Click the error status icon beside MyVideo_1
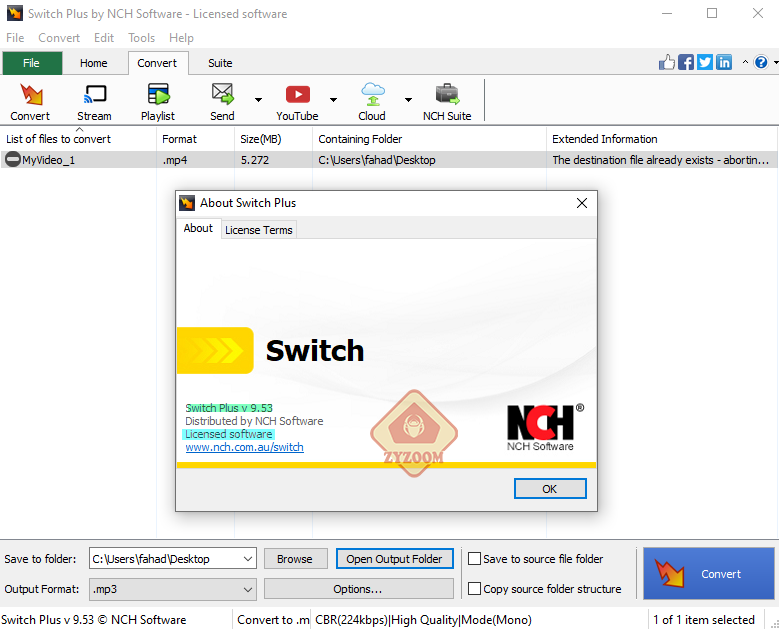Screen dimensions: 779x629 tap(13, 159)
